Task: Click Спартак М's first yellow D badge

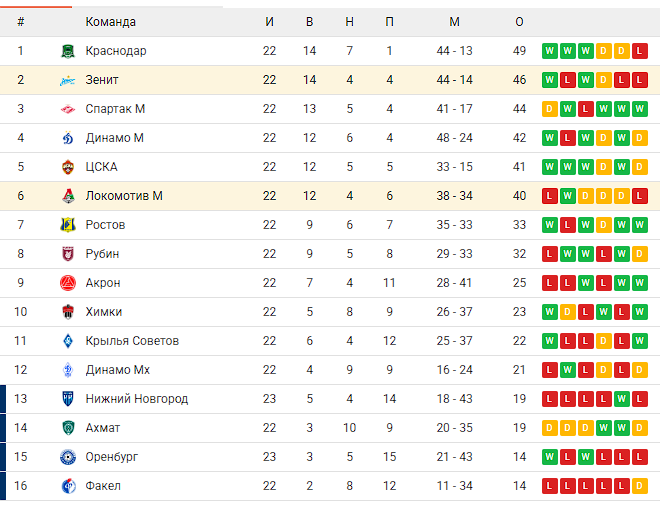Action: tap(549, 109)
